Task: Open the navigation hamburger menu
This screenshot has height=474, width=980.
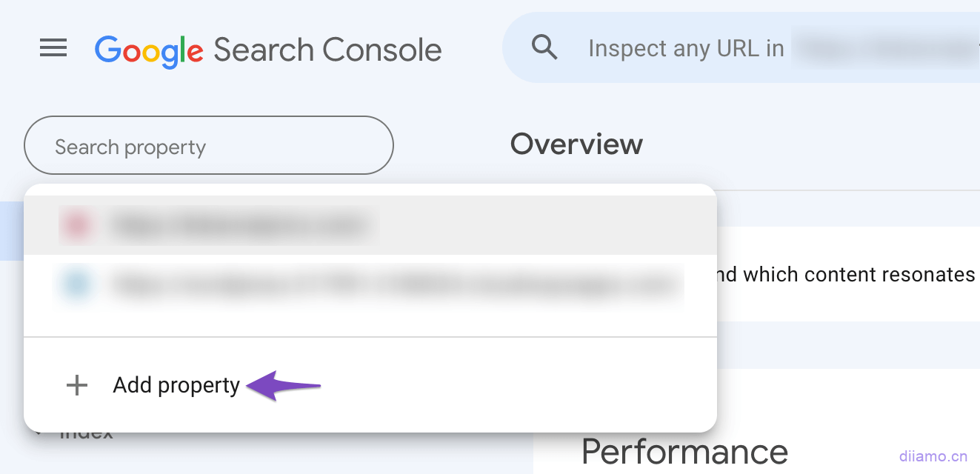Action: (53, 48)
